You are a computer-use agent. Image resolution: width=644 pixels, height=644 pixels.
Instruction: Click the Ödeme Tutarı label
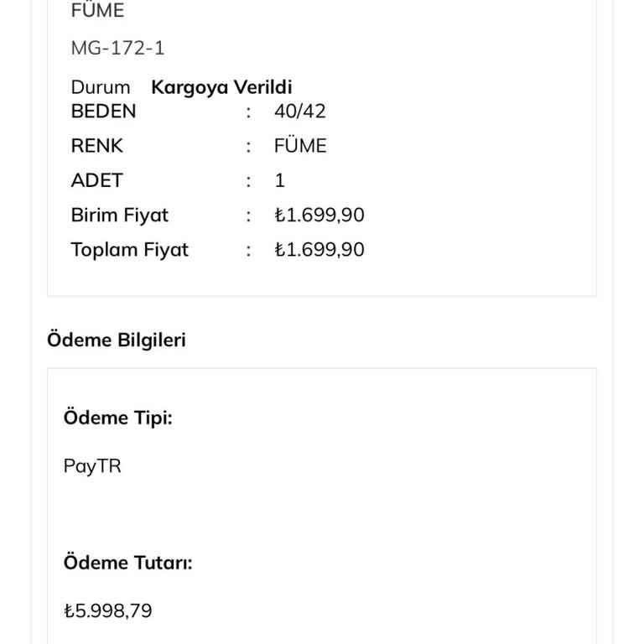coord(127,563)
